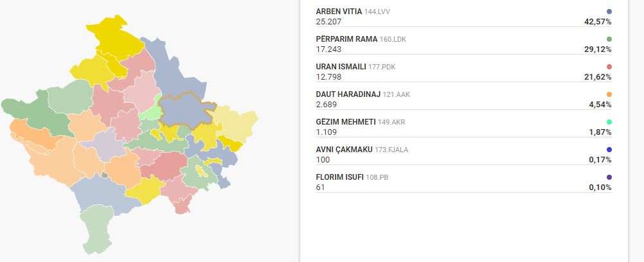Click the purple dot beside Florim Isufi

[x=609, y=177]
